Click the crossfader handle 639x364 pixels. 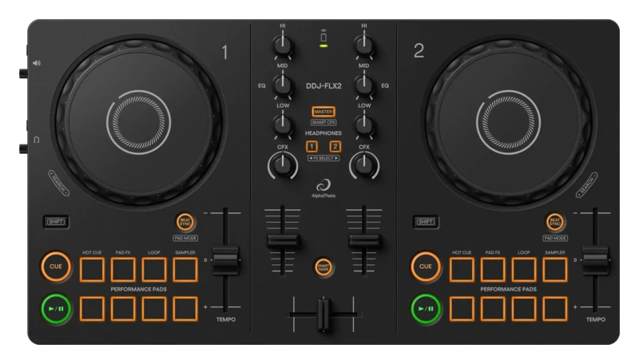pyautogui.click(x=323, y=315)
